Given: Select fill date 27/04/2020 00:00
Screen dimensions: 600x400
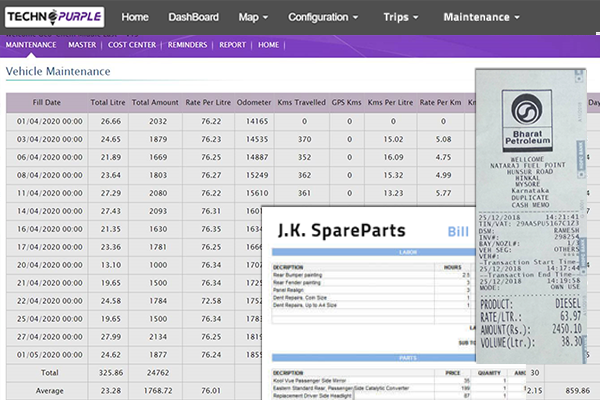Looking at the screenshot, I should (x=49, y=337).
